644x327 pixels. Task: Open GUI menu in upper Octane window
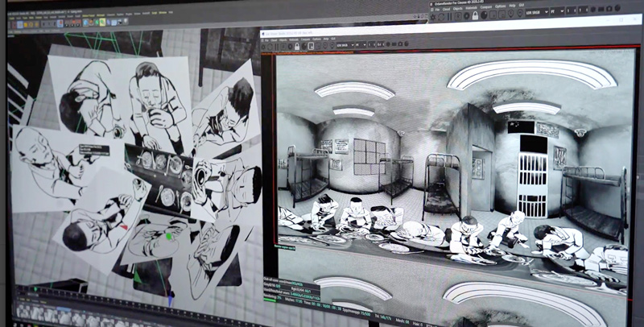521,6
